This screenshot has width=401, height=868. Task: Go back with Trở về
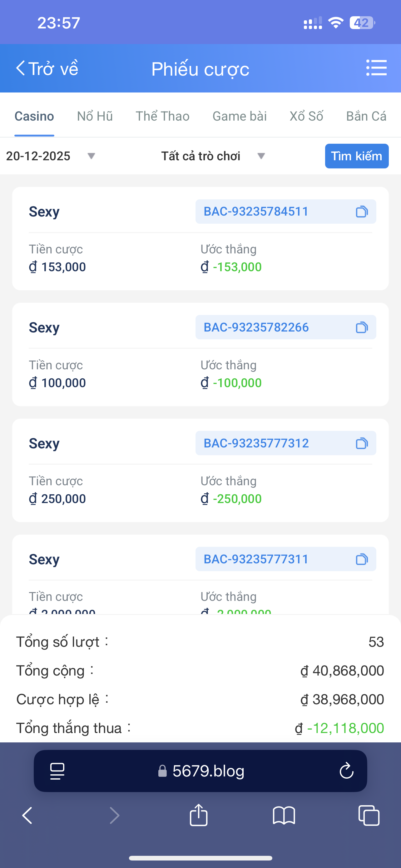(x=47, y=68)
